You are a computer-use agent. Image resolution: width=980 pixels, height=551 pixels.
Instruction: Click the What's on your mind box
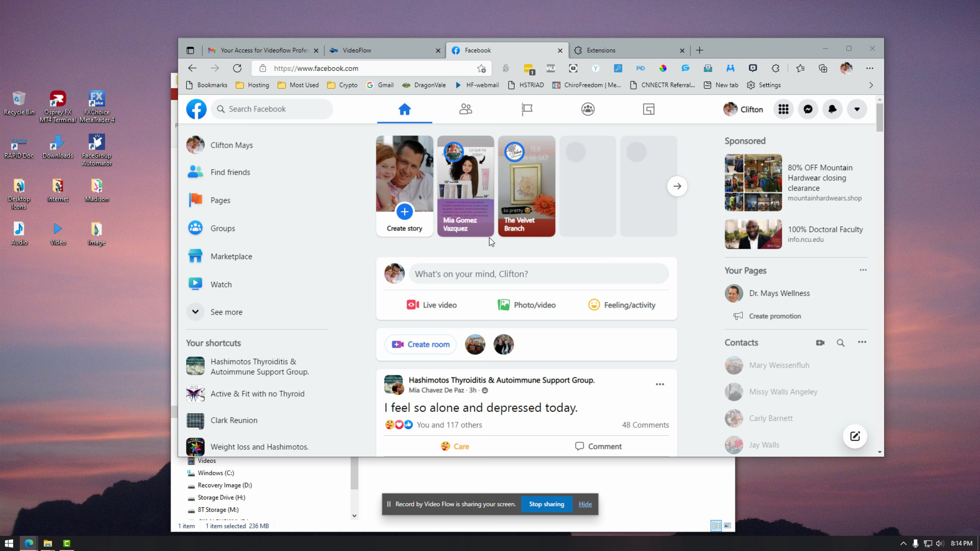click(x=539, y=274)
